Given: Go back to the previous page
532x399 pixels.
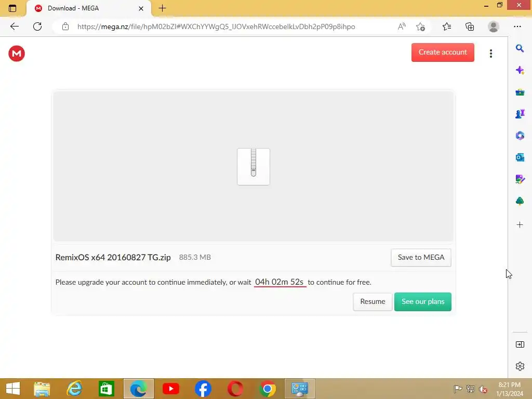Looking at the screenshot, I should pyautogui.click(x=14, y=26).
